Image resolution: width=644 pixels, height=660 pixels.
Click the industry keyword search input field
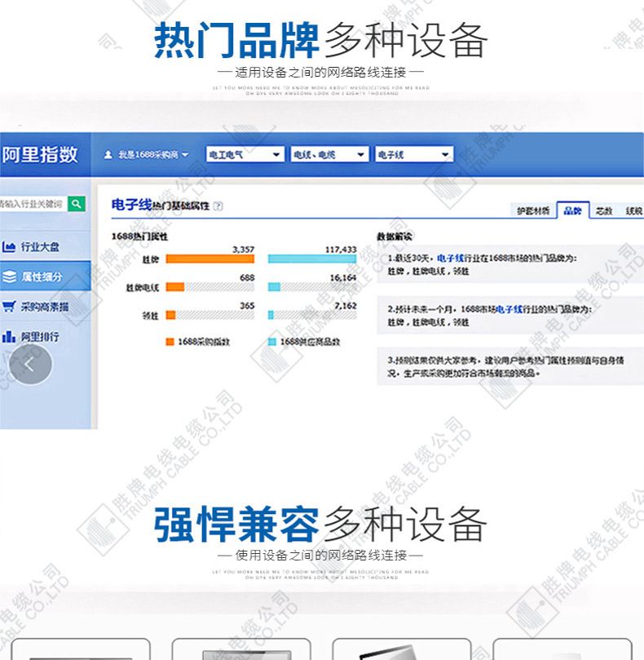33,203
